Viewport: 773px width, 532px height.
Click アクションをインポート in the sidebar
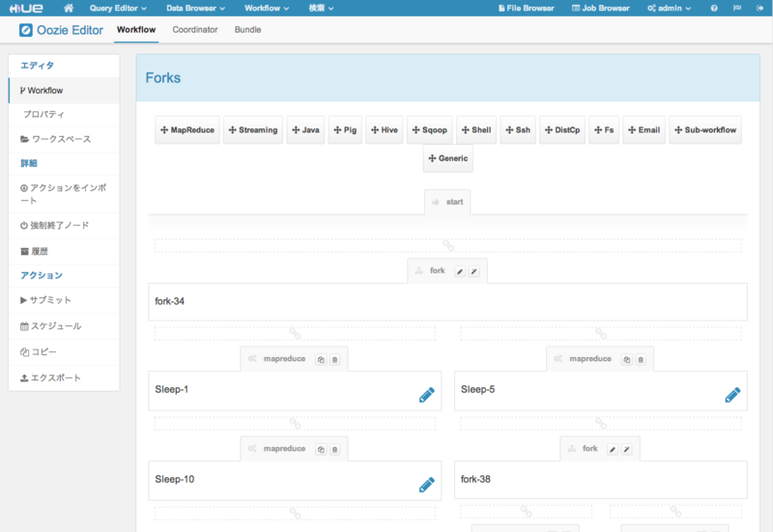click(x=64, y=194)
